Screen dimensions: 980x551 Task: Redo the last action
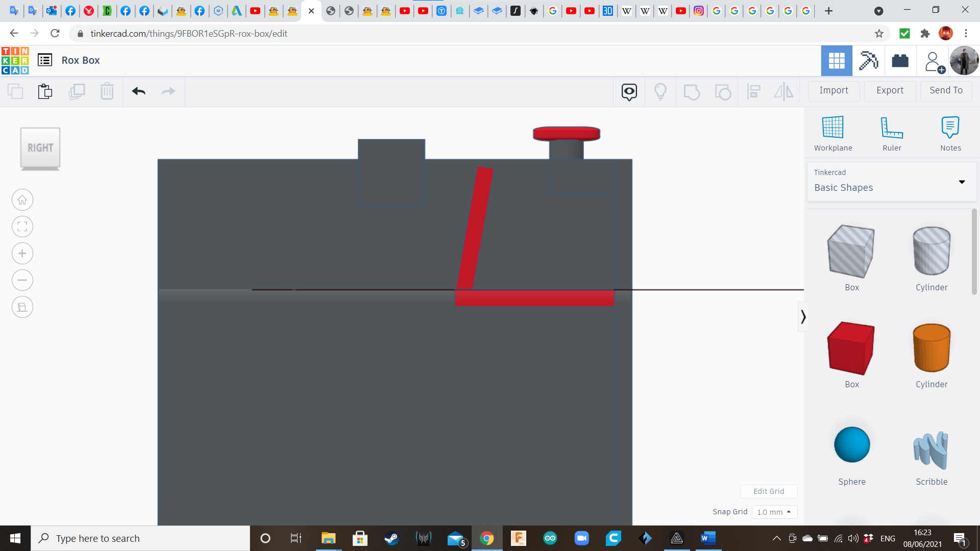pyautogui.click(x=168, y=91)
